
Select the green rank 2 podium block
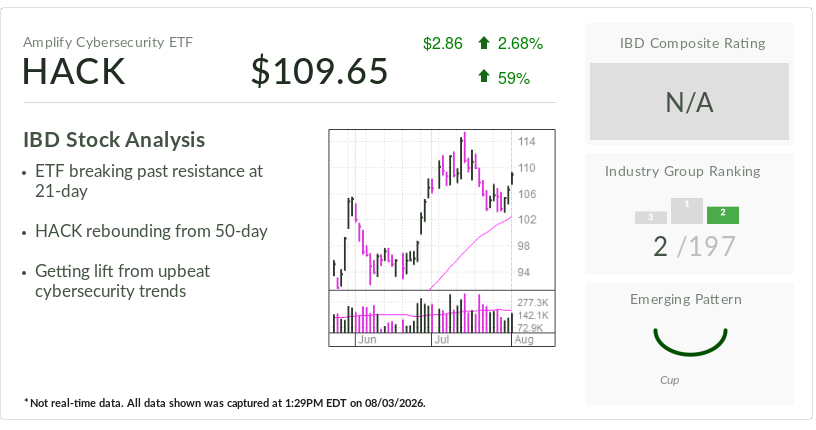(x=722, y=215)
